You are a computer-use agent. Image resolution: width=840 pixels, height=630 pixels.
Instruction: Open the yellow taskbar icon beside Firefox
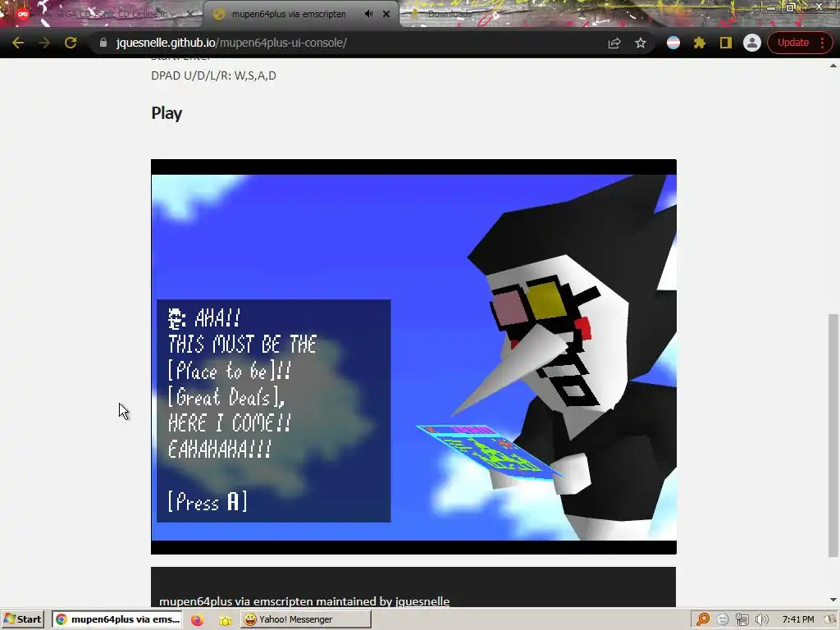[226, 620]
